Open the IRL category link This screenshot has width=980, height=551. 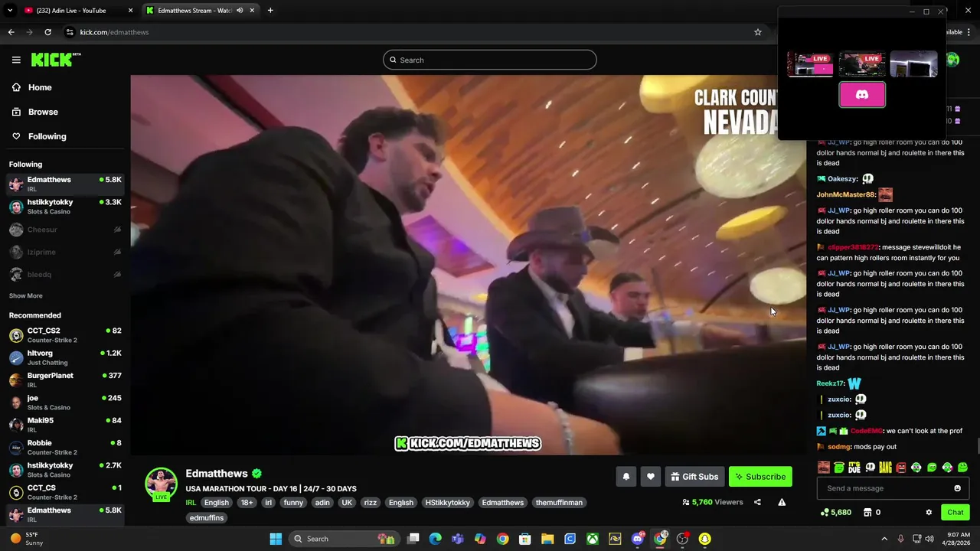tap(191, 503)
